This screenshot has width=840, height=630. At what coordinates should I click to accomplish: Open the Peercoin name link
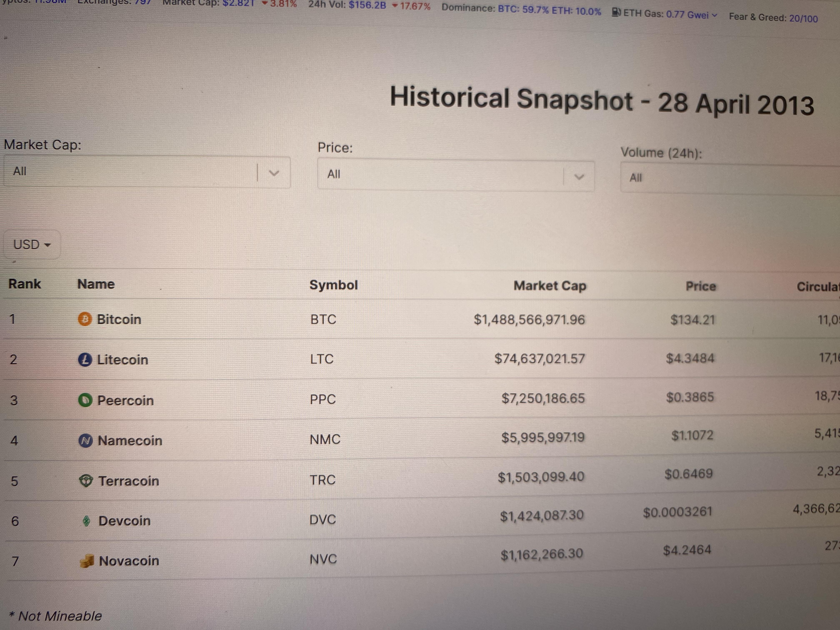(126, 400)
